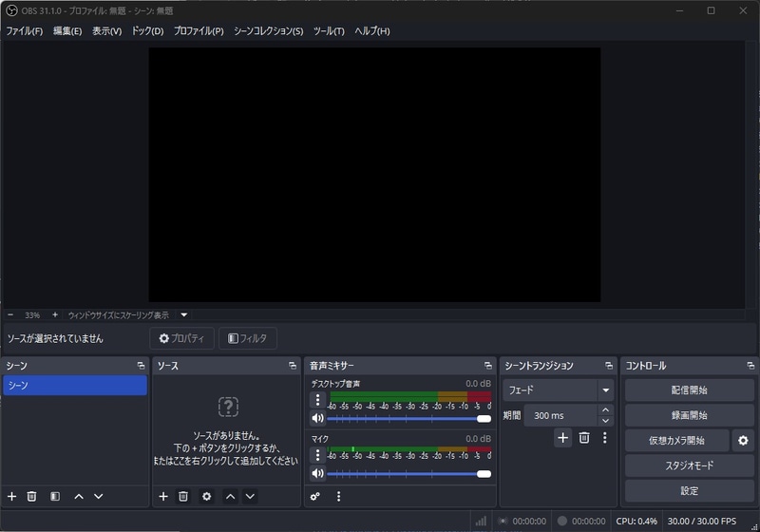Click フィルタ button
Viewport: 760px width, 532px height.
(248, 338)
